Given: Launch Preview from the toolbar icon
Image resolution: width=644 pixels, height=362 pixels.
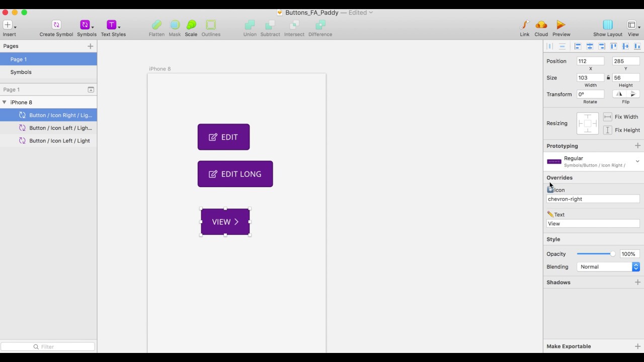Looking at the screenshot, I should 560,24.
